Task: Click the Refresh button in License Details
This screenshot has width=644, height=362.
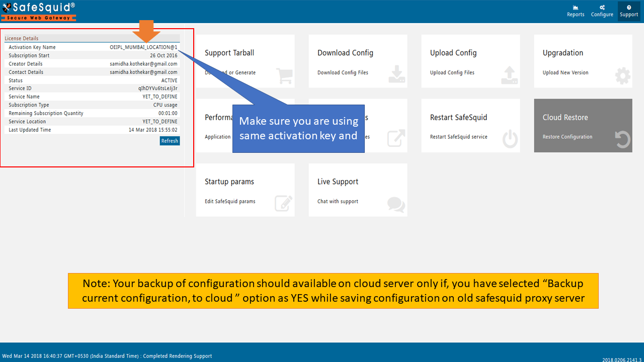Action: [x=170, y=141]
